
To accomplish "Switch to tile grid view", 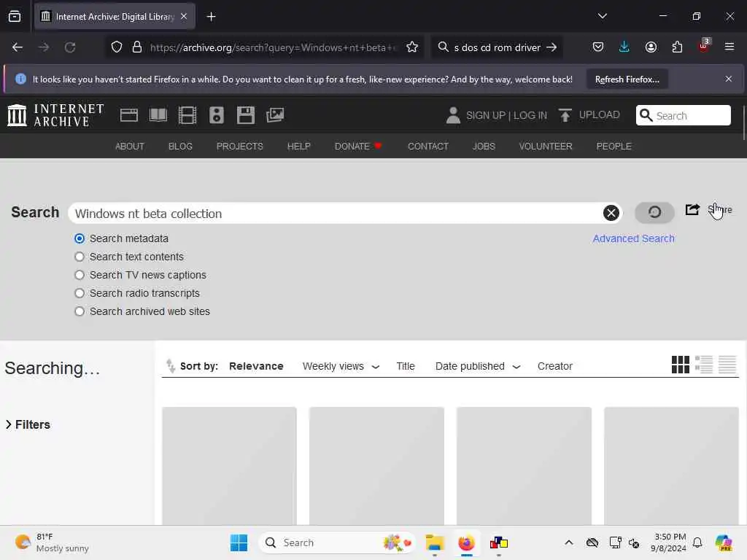I will (681, 365).
